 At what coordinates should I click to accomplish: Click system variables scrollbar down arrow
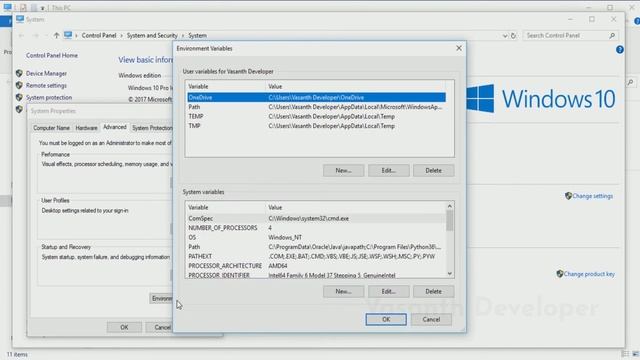pyautogui.click(x=449, y=273)
